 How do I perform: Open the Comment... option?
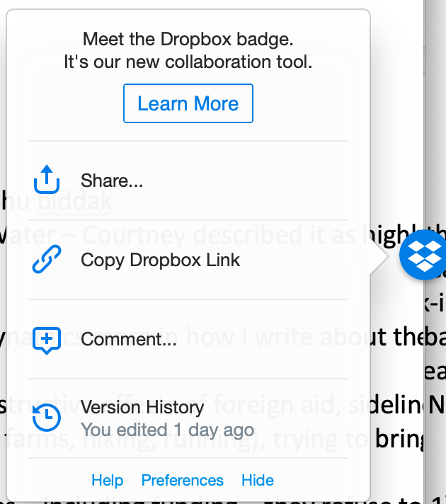(x=188, y=339)
